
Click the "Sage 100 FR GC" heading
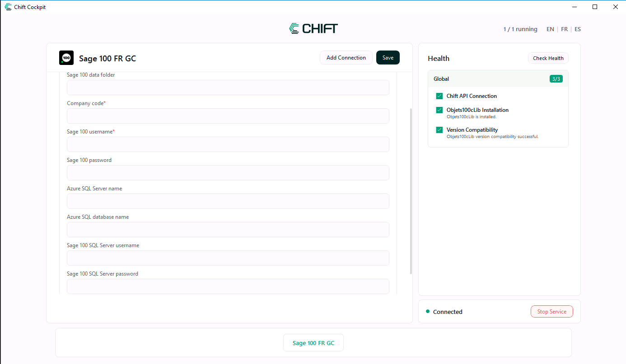[x=107, y=58]
